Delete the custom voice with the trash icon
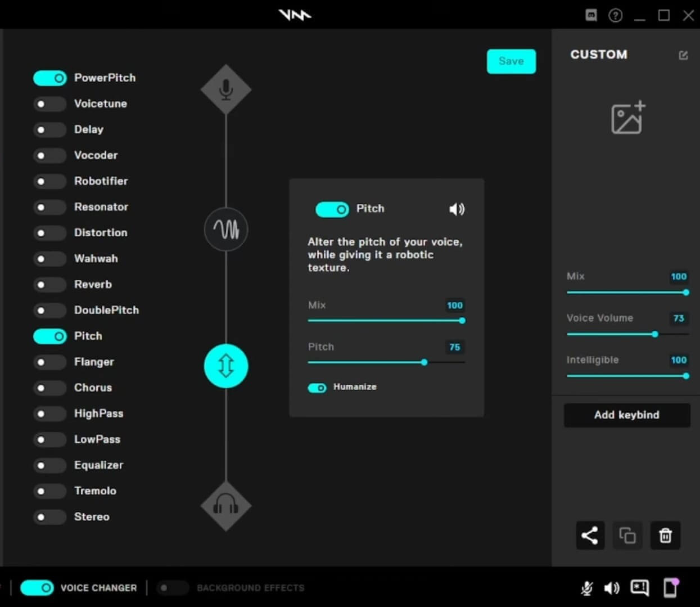 pyautogui.click(x=665, y=536)
